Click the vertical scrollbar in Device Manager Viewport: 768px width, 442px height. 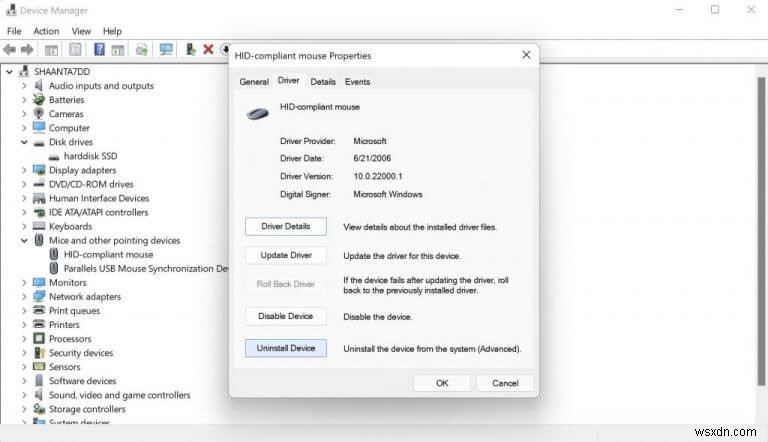coord(761,230)
